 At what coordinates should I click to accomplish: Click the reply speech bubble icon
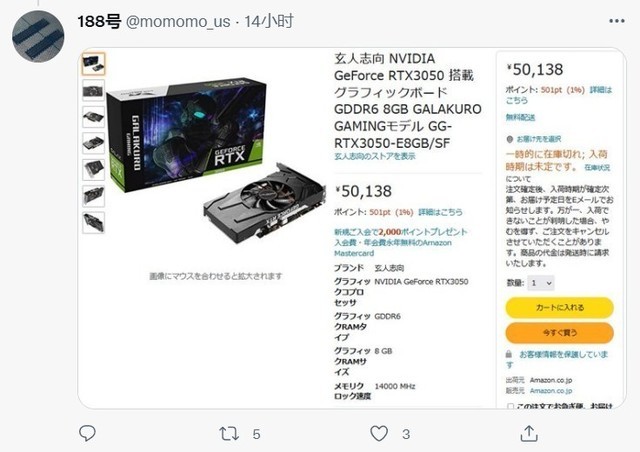[87, 433]
